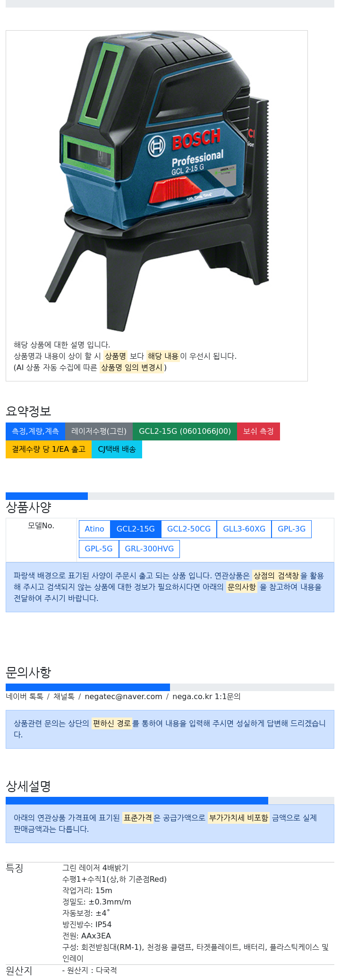Image resolution: width=340 pixels, height=980 pixels.
Task: Open the nega.co.kr 1:1문의 link
Action: pyautogui.click(x=206, y=697)
